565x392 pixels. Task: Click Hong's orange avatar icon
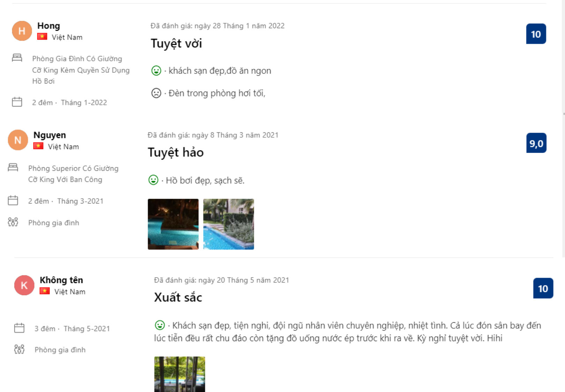coord(22,31)
